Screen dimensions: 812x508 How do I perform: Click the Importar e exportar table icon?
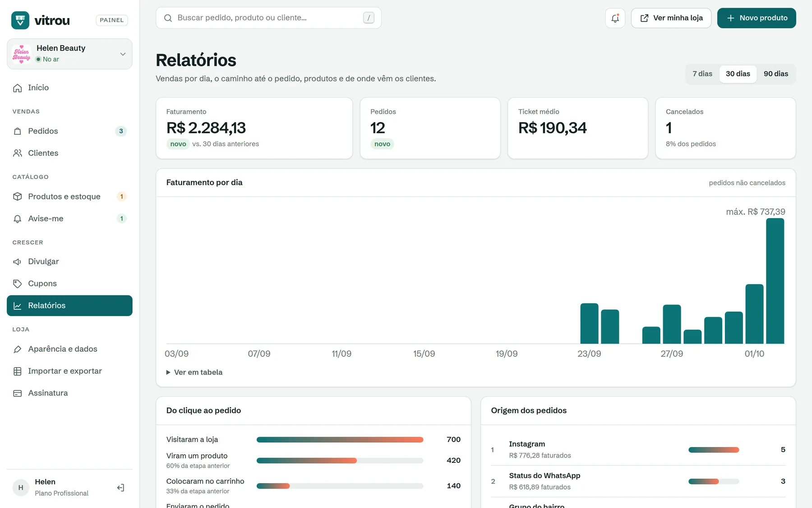(x=18, y=372)
